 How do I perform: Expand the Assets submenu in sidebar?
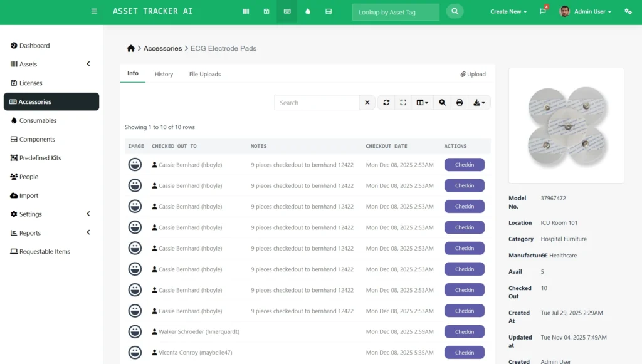click(x=88, y=64)
